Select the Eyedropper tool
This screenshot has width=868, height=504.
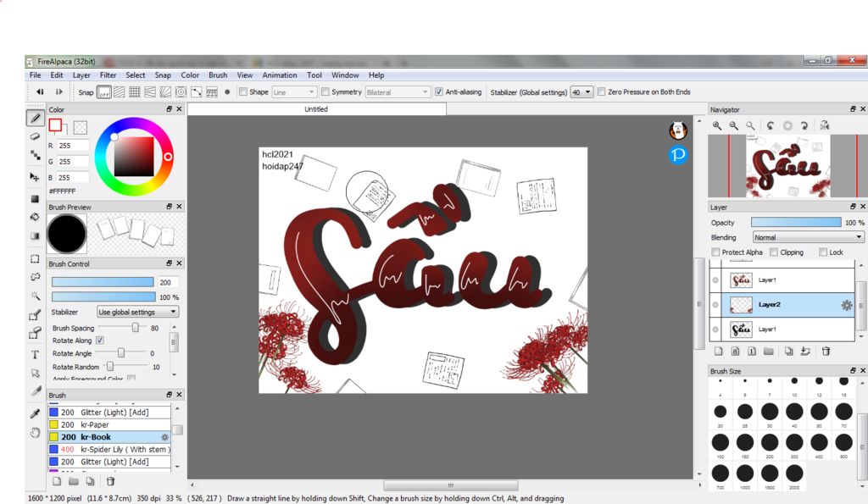(x=35, y=413)
